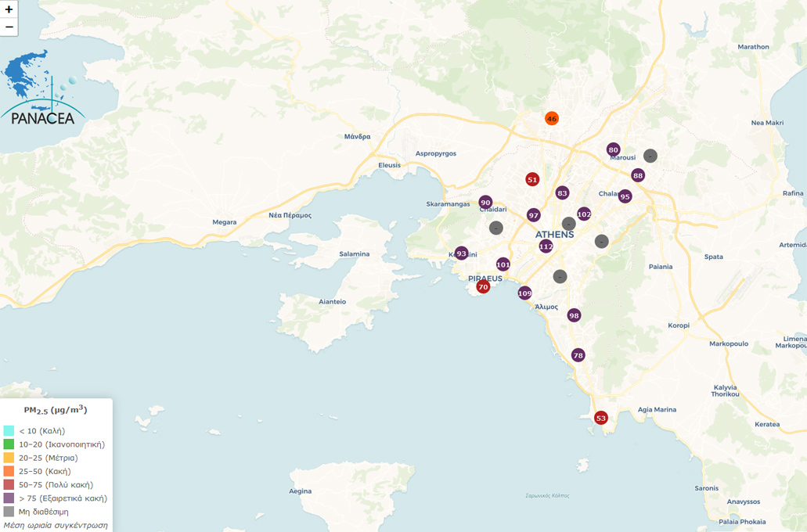Click the red marker showing 51
The height and width of the screenshot is (532, 807).
[x=532, y=179]
